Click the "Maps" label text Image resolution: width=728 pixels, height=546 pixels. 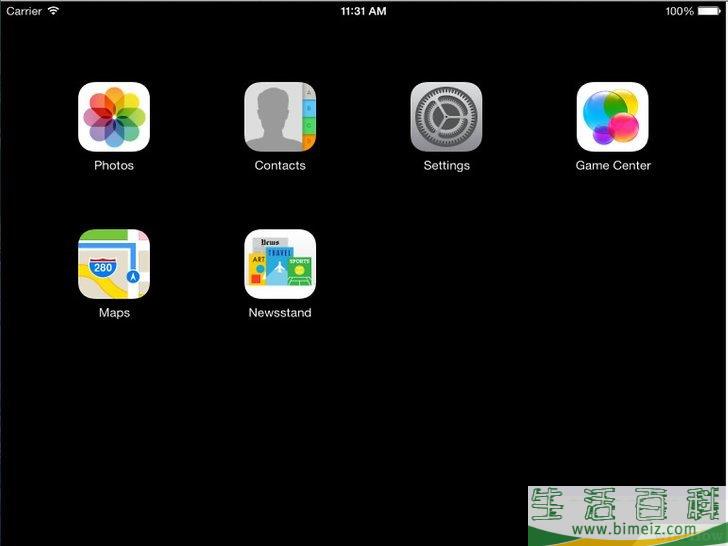click(x=114, y=313)
